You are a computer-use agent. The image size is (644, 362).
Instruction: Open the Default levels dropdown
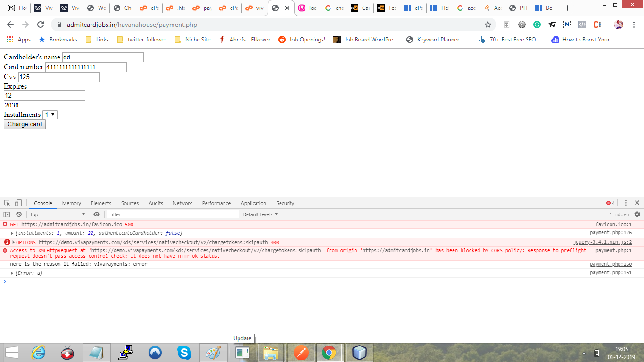point(260,214)
